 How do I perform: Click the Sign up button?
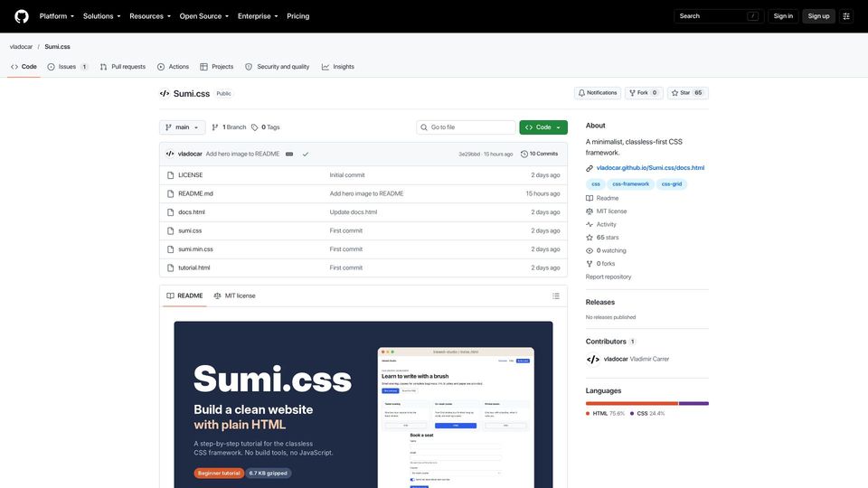pyautogui.click(x=818, y=16)
